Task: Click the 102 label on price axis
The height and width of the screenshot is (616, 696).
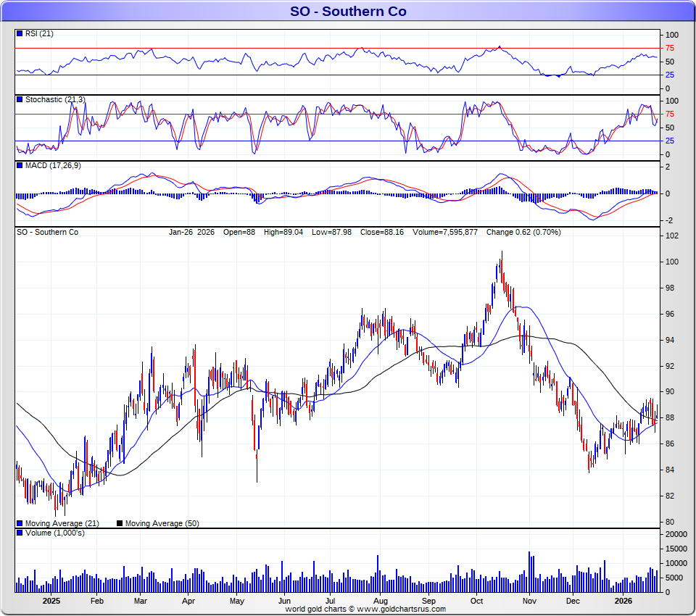Action: pos(672,236)
